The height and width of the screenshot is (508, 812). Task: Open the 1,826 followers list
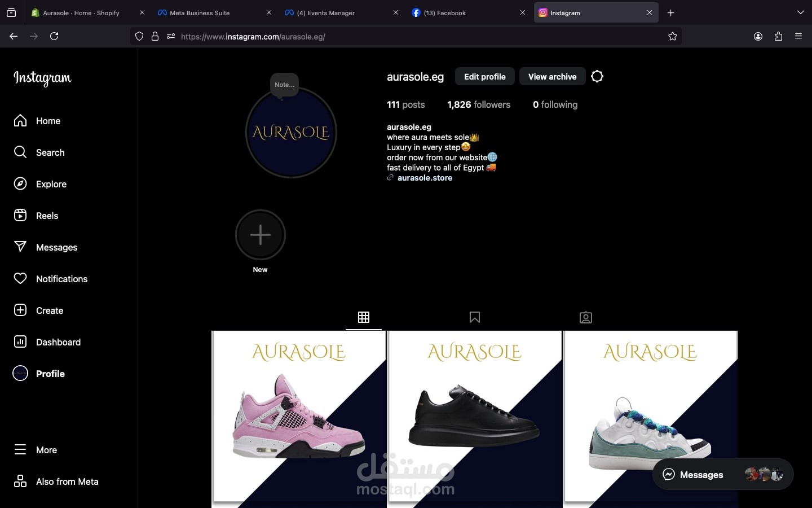[479, 104]
